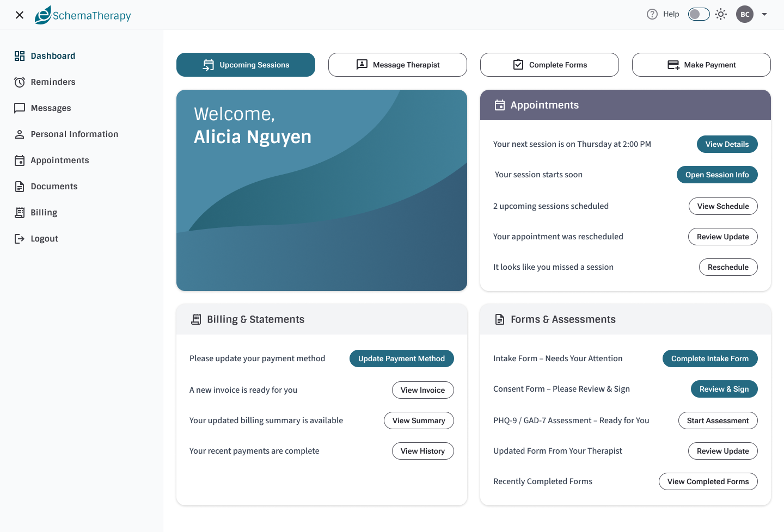Click the Appointments calendar icon in sidebar
Viewport: 784px width, 532px height.
(20, 160)
